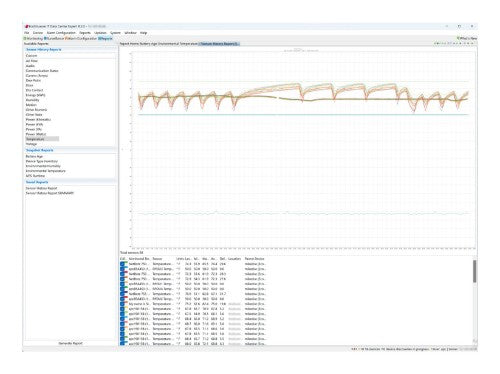Switch to the Reports perspective button
This screenshot has width=500, height=374.
(x=105, y=38)
